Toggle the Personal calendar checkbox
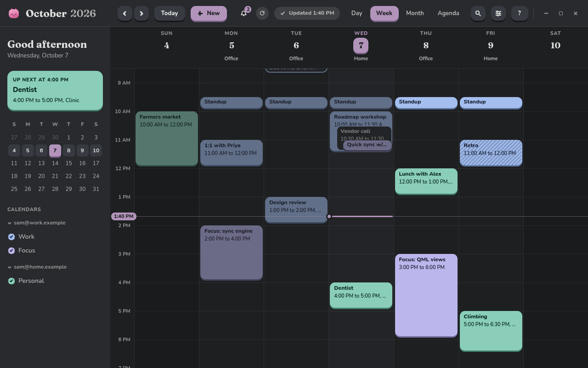Image resolution: width=588 pixels, height=368 pixels. click(11, 281)
